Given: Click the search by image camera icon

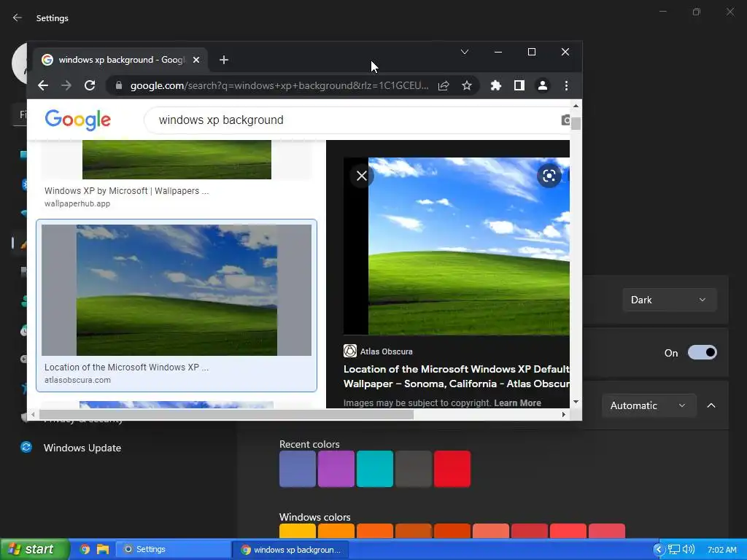Looking at the screenshot, I should pos(565,120).
